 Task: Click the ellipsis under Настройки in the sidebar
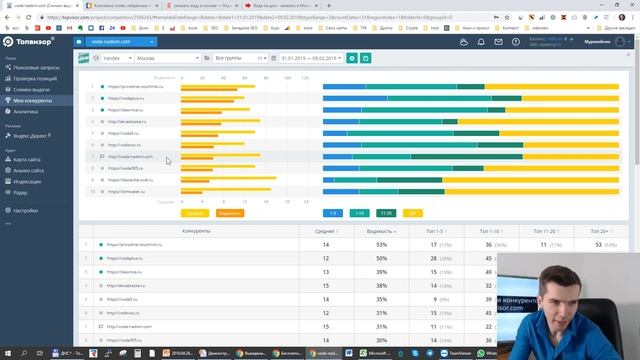pos(8,223)
